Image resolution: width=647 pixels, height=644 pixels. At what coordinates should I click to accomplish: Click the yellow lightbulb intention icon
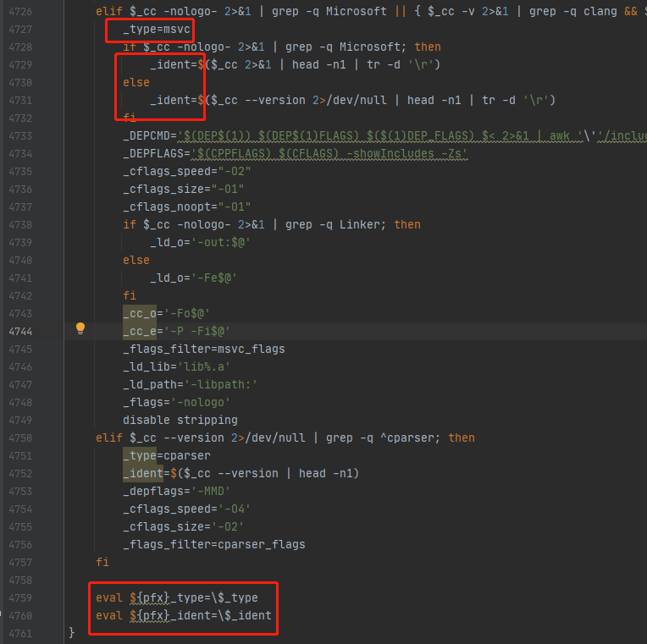pos(80,328)
